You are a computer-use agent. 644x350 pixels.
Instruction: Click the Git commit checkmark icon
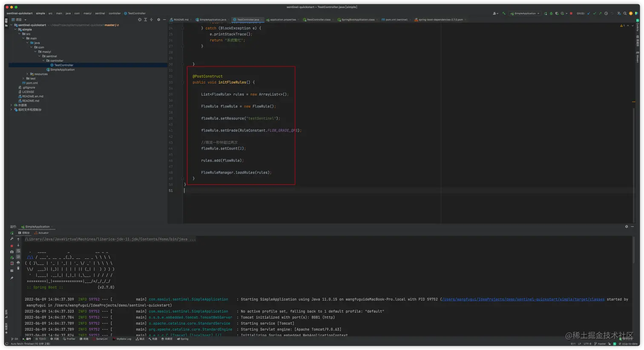[x=595, y=13]
